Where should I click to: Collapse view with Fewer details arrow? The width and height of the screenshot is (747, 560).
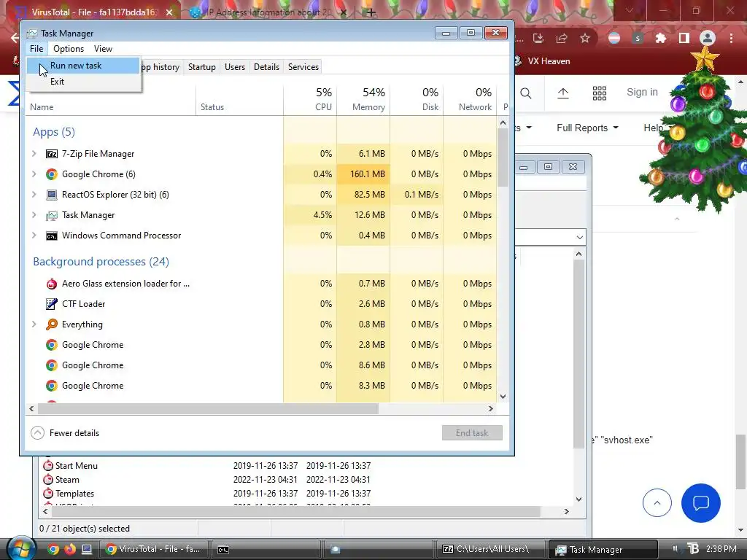pos(38,433)
